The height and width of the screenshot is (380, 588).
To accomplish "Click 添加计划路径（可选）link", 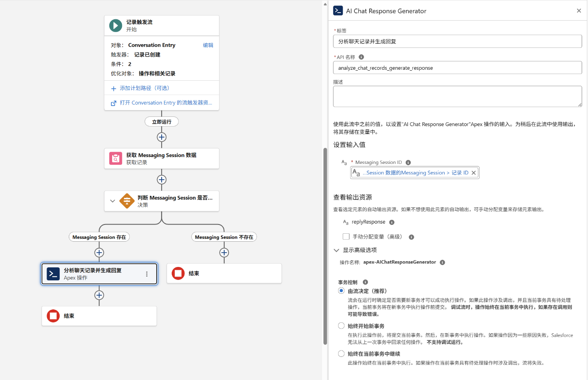I will pos(144,88).
